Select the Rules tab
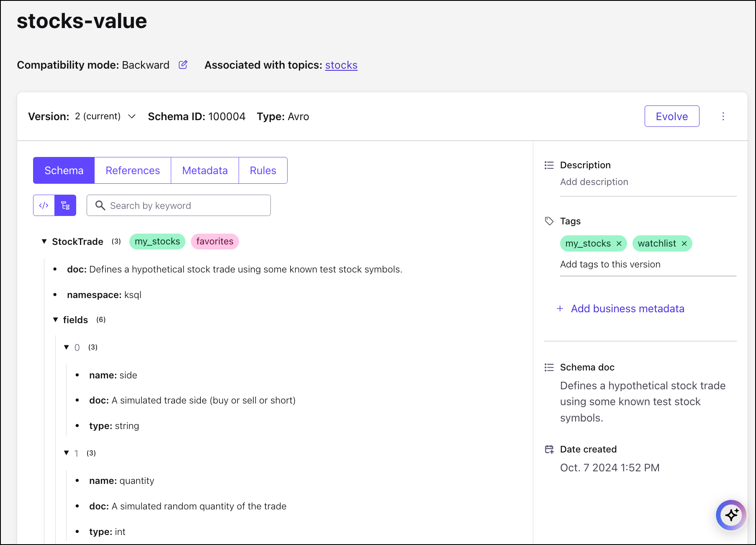 (x=263, y=170)
